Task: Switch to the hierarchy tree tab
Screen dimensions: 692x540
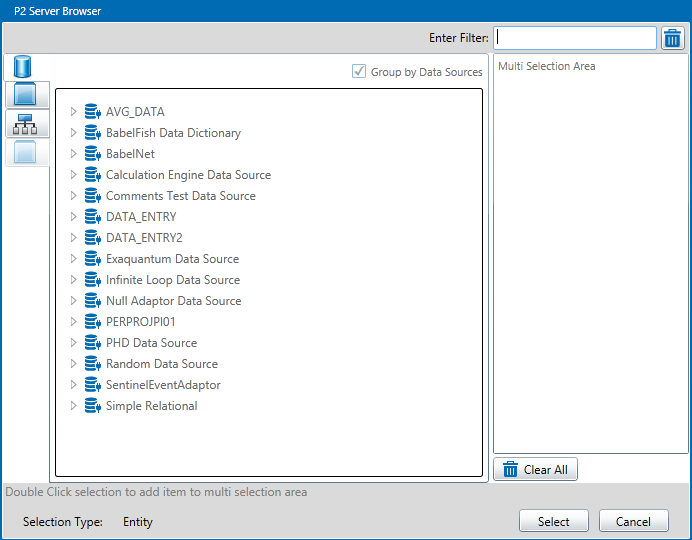Action: point(26,124)
